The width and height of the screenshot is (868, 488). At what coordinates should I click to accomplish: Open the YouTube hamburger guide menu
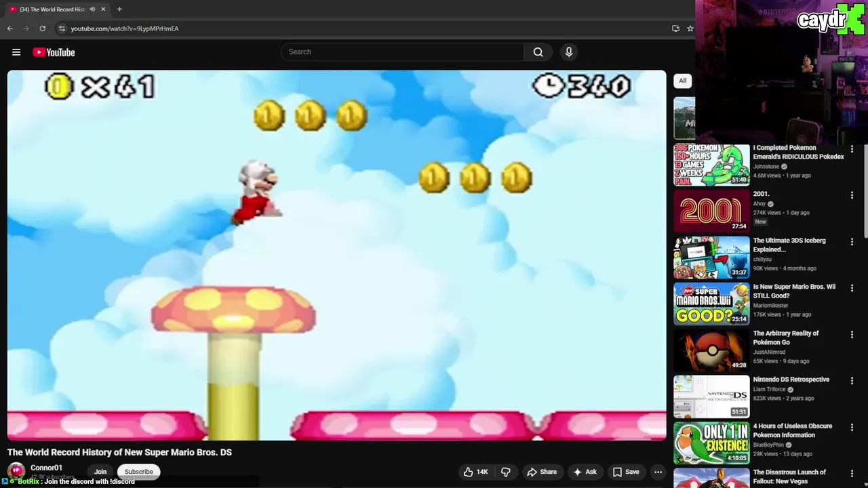16,52
